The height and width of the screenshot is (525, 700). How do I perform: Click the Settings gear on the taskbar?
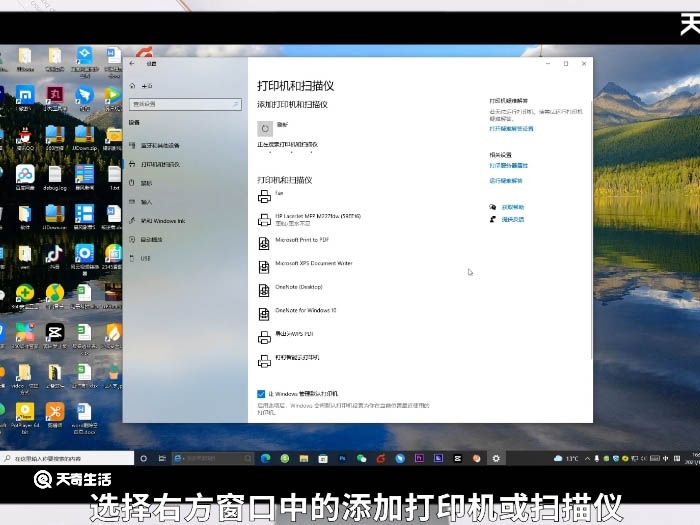(496, 458)
